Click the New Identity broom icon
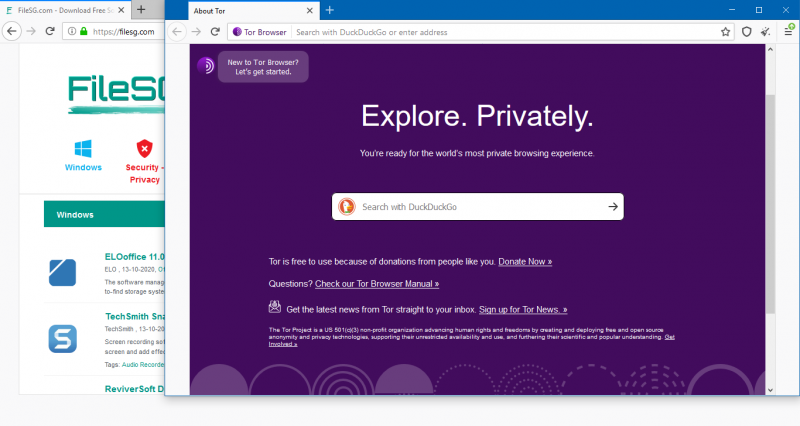Screen dimensions: 800x426 tap(765, 32)
